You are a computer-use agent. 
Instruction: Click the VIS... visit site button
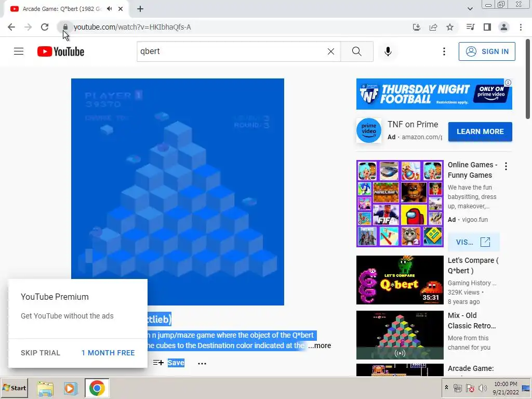(474, 242)
